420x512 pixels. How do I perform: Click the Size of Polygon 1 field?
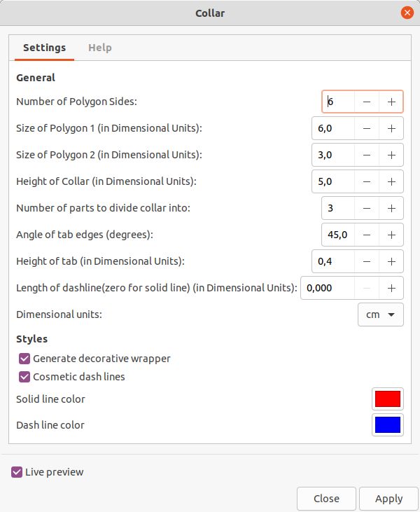click(x=333, y=128)
